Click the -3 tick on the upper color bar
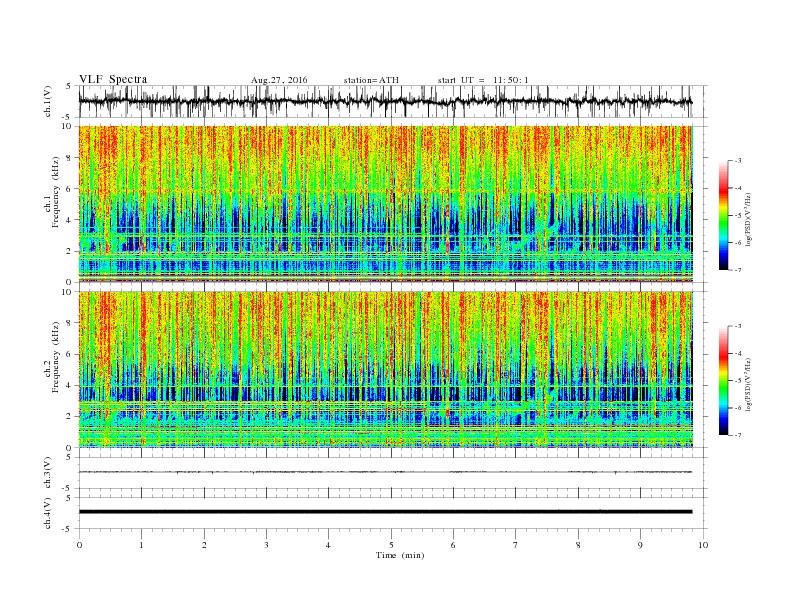 [738, 161]
